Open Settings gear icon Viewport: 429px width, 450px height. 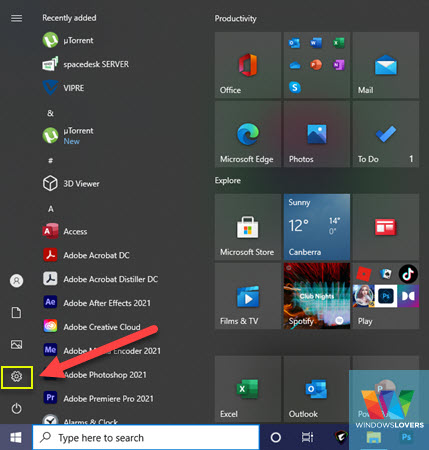[16, 377]
